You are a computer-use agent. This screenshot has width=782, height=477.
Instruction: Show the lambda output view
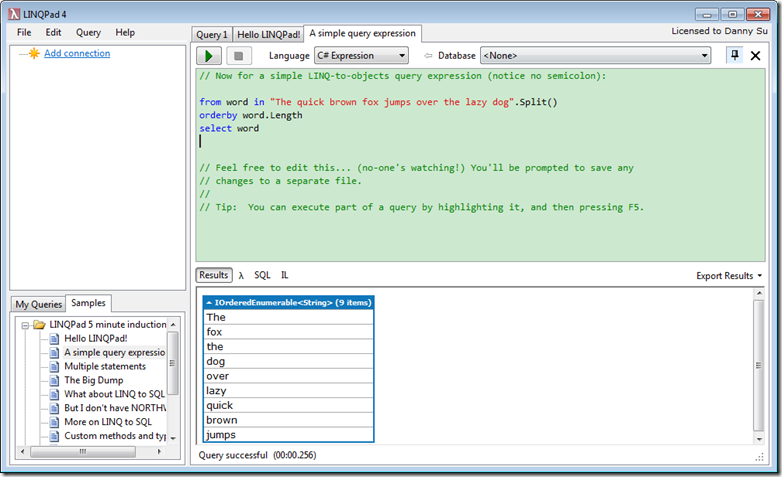[241, 275]
